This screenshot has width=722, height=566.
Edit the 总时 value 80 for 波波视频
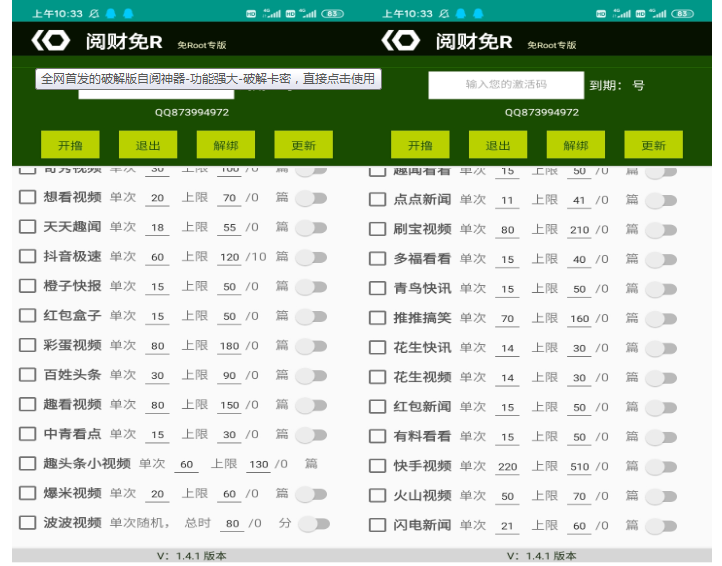(233, 524)
